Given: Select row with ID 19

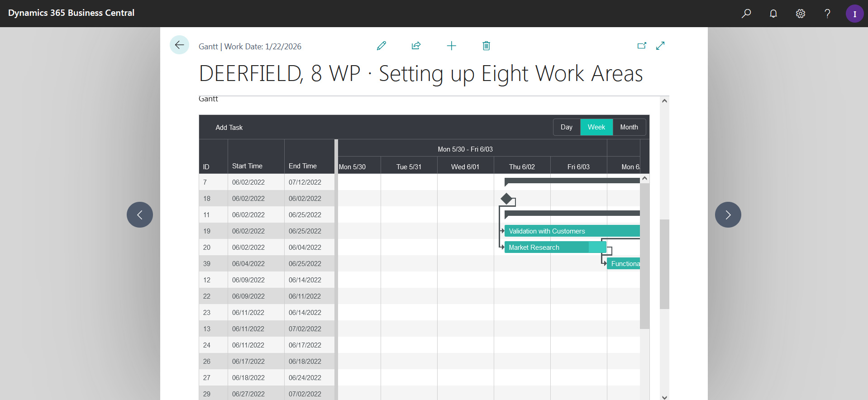Looking at the screenshot, I should [x=267, y=231].
